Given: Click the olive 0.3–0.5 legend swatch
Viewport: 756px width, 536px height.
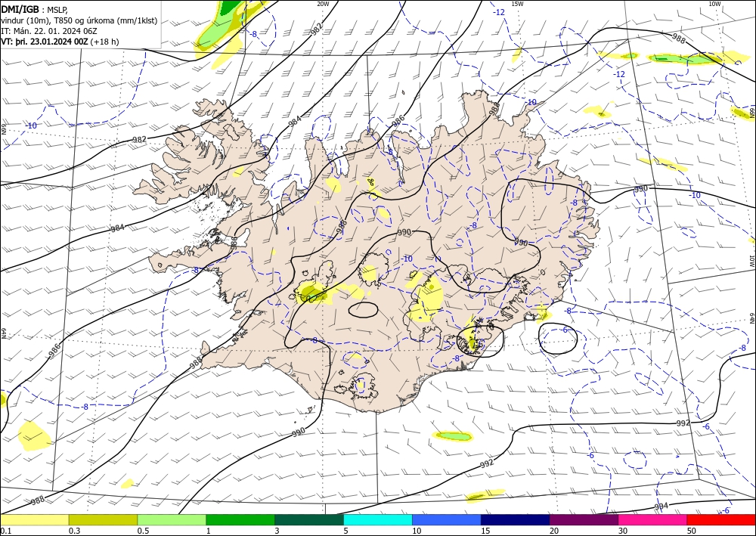Looking at the screenshot, I should tap(103, 519).
